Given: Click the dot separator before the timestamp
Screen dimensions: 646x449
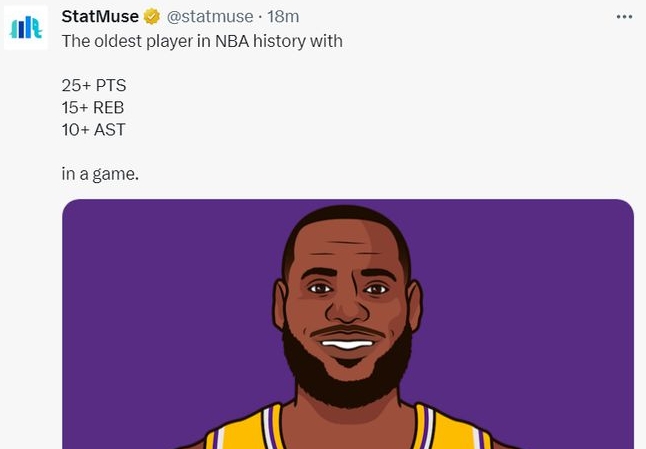Looking at the screenshot, I should tap(259, 17).
